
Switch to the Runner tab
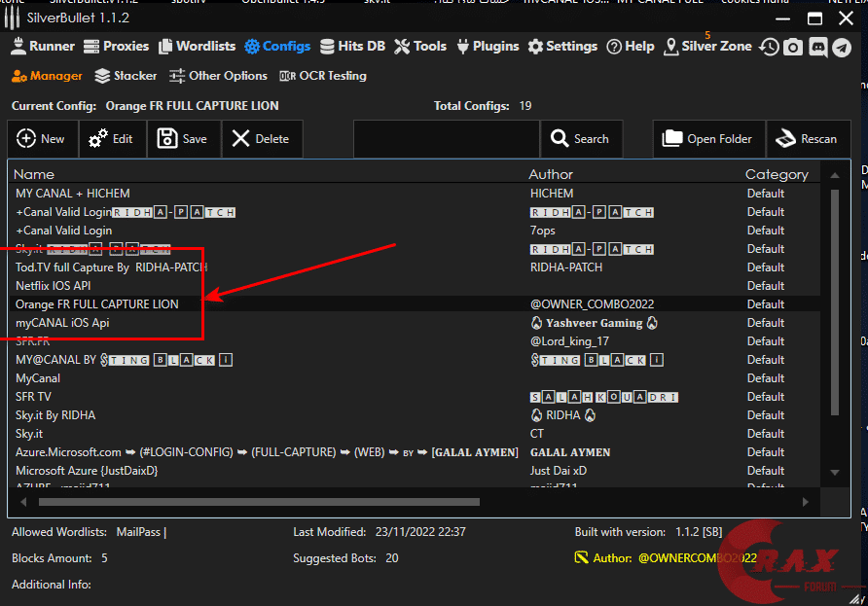(42, 46)
